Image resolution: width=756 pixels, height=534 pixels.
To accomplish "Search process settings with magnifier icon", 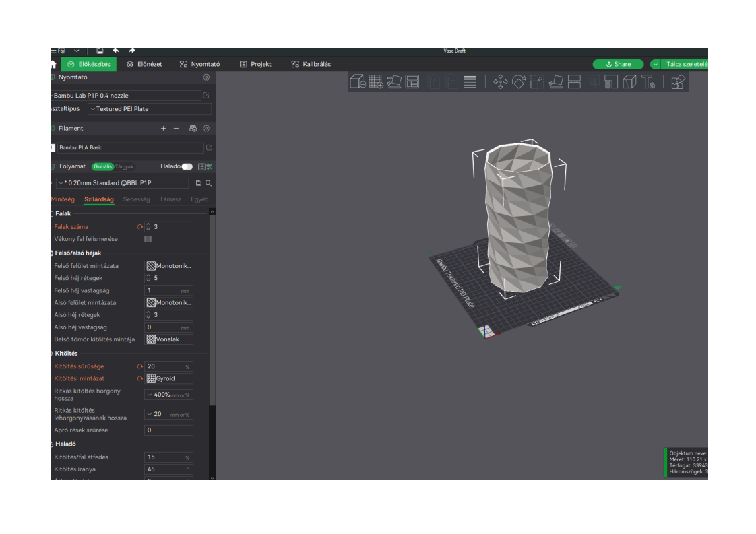I will pos(209,183).
